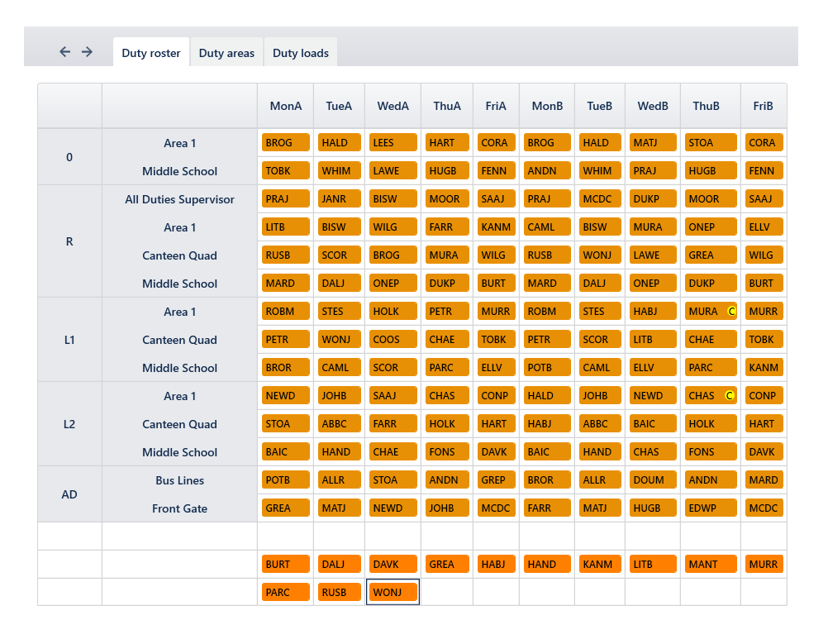This screenshot has width=828, height=644.
Task: Click the yellow C badge on MURA
Action: point(731,312)
